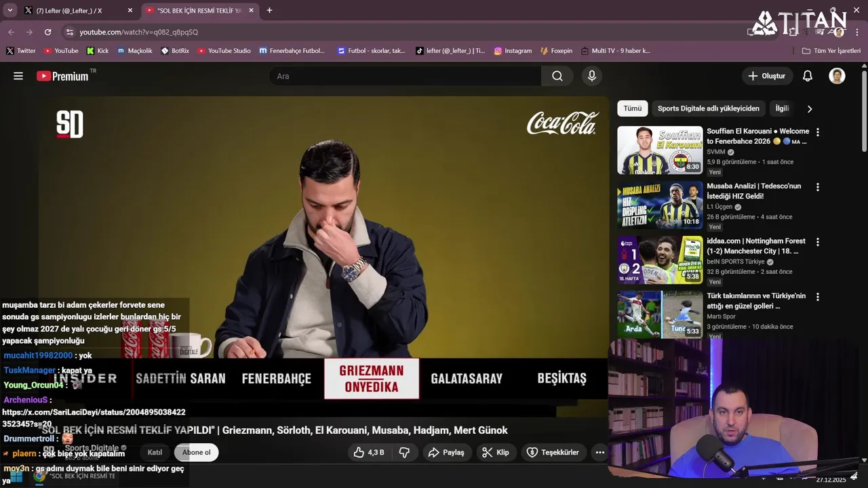The image size is (868, 488).
Task: Click the search magnifier button
Action: pos(557,76)
